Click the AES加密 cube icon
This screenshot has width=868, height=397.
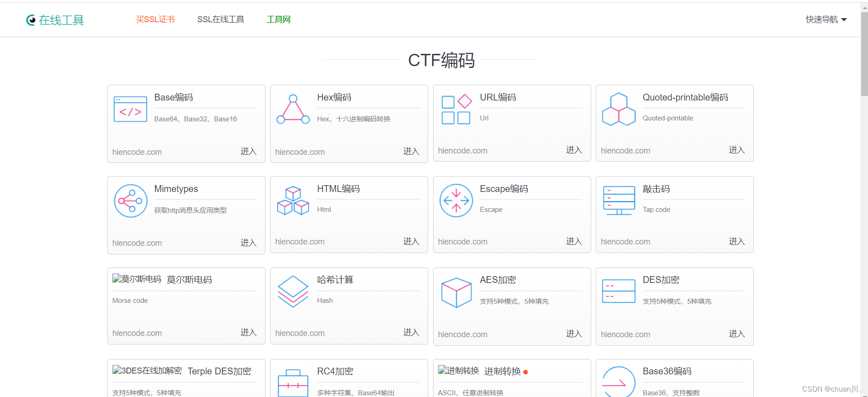(456, 292)
